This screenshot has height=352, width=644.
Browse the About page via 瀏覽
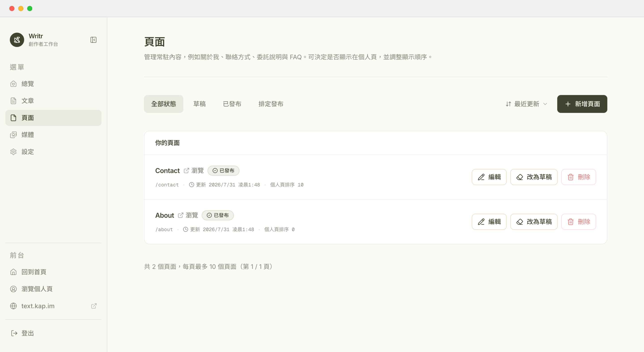coord(188,215)
